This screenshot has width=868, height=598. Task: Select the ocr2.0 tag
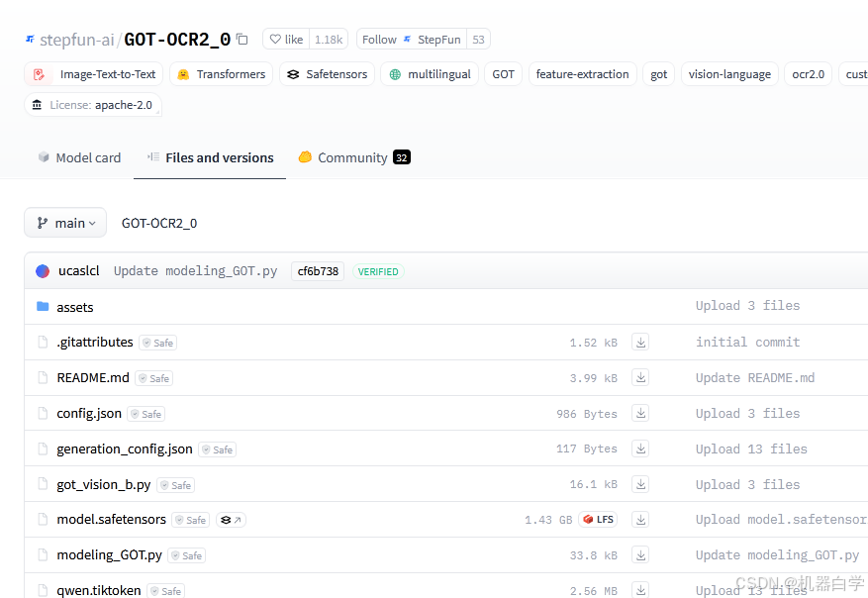(809, 74)
